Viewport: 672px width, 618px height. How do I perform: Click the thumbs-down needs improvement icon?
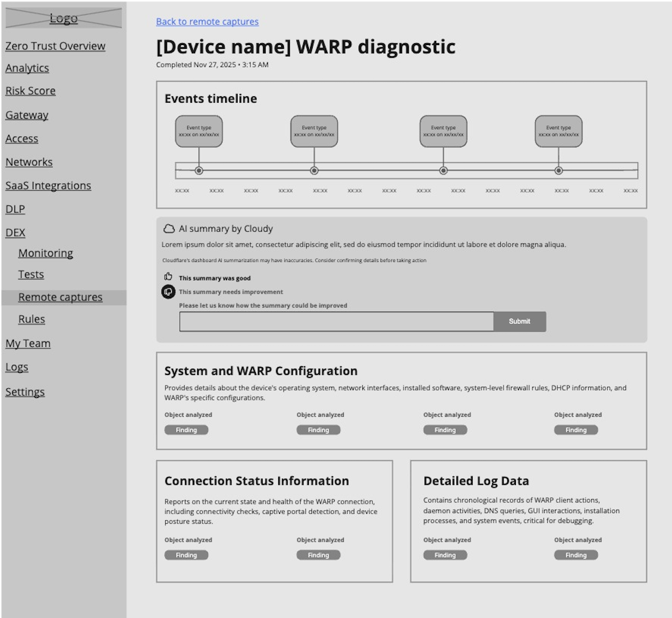(168, 292)
